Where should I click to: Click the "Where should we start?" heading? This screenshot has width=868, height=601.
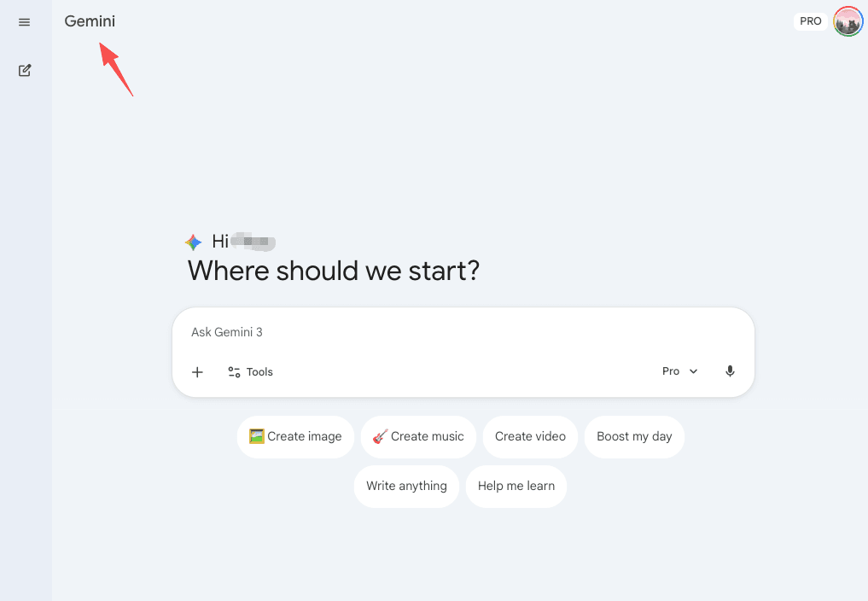(334, 271)
